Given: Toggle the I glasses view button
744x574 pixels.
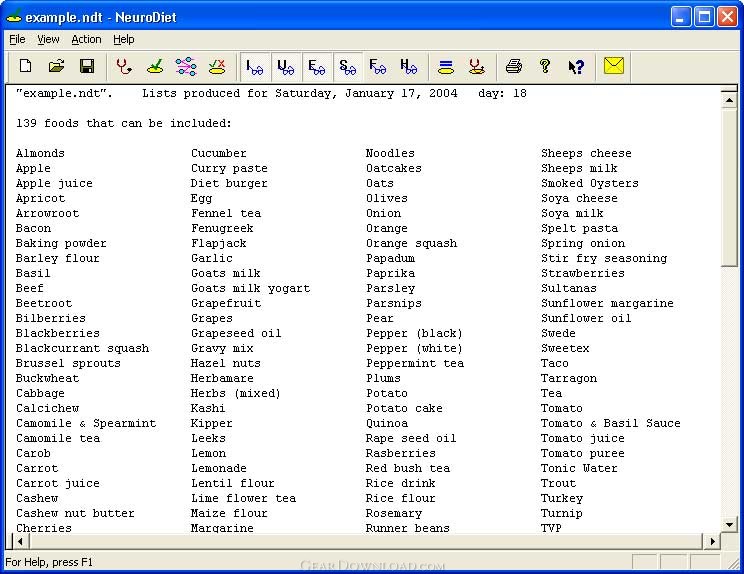Looking at the screenshot, I should tap(255, 66).
